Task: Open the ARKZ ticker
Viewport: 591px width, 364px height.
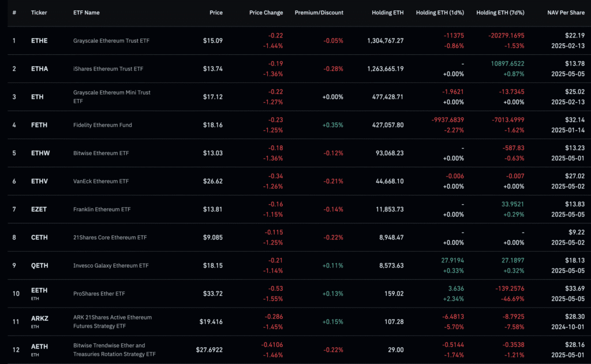Action: (x=40, y=318)
